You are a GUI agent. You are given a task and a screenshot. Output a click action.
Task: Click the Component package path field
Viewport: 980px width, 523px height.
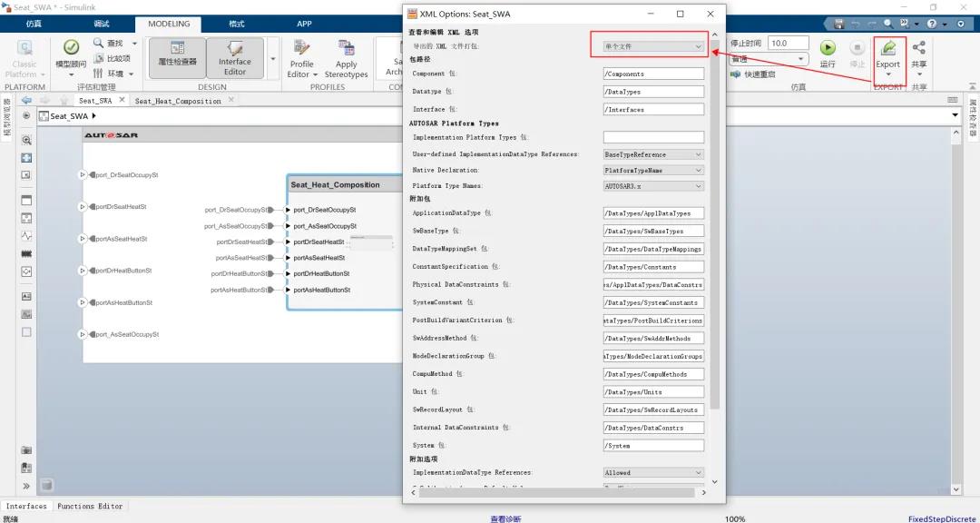click(653, 74)
